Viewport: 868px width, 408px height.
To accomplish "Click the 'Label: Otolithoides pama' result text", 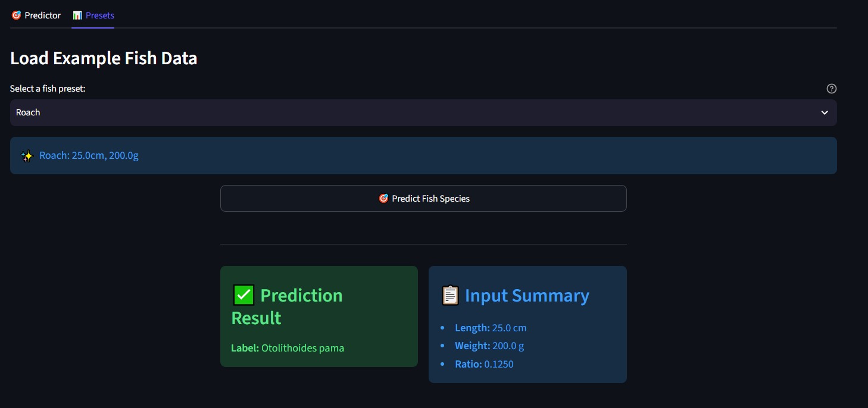I will pyautogui.click(x=288, y=348).
